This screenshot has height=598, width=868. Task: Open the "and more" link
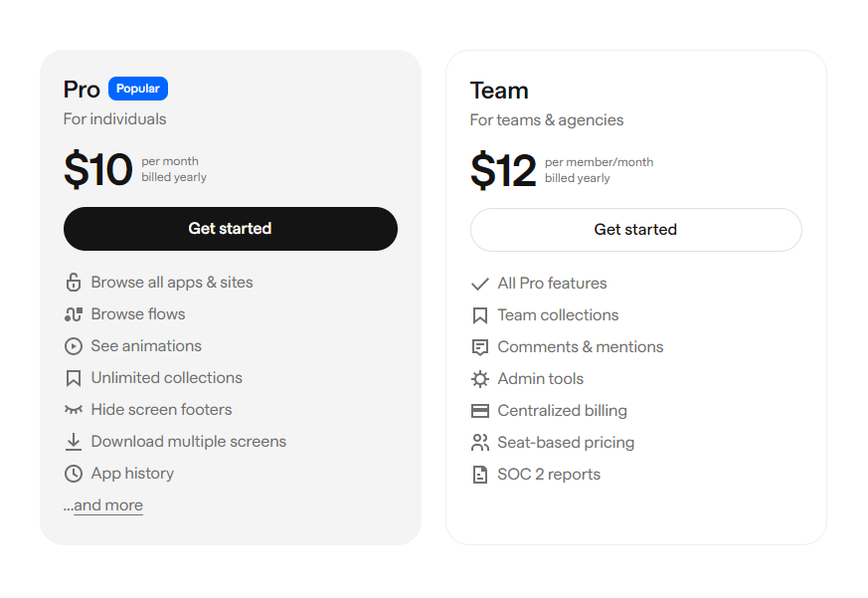(108, 505)
